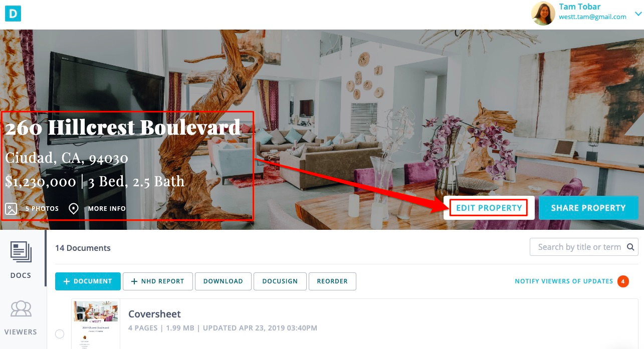The width and height of the screenshot is (644, 349).
Task: Show More Info for the property
Action: coord(107,209)
